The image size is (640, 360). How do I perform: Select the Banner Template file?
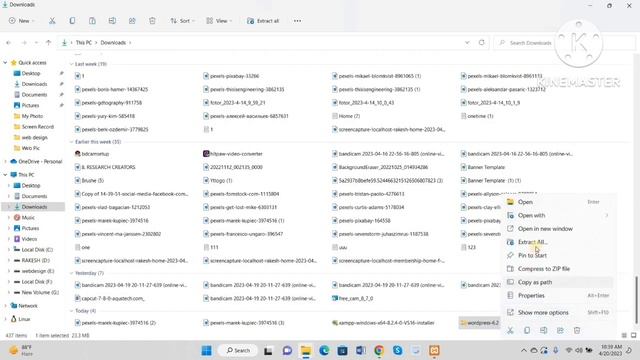coord(483,167)
